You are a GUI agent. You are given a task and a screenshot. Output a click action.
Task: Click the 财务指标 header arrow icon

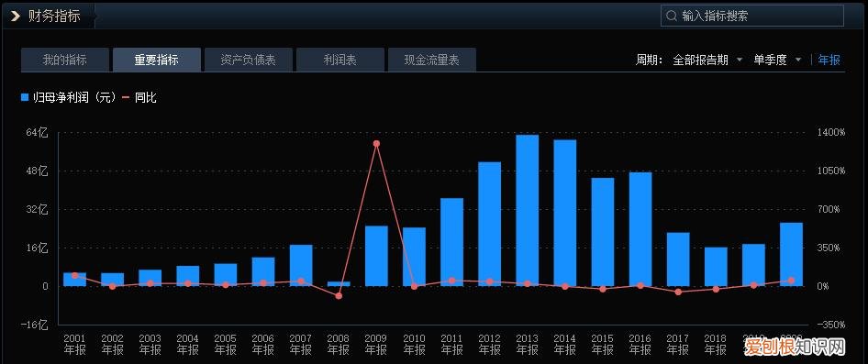pyautogui.click(x=16, y=16)
